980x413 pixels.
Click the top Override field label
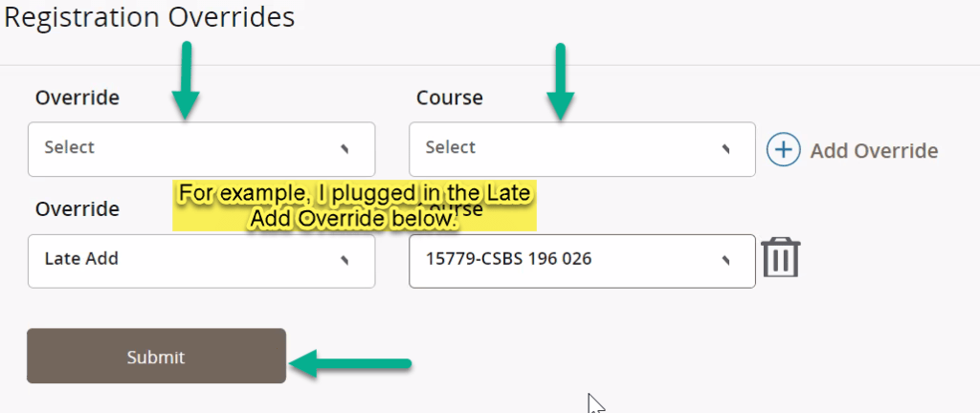[x=77, y=98]
